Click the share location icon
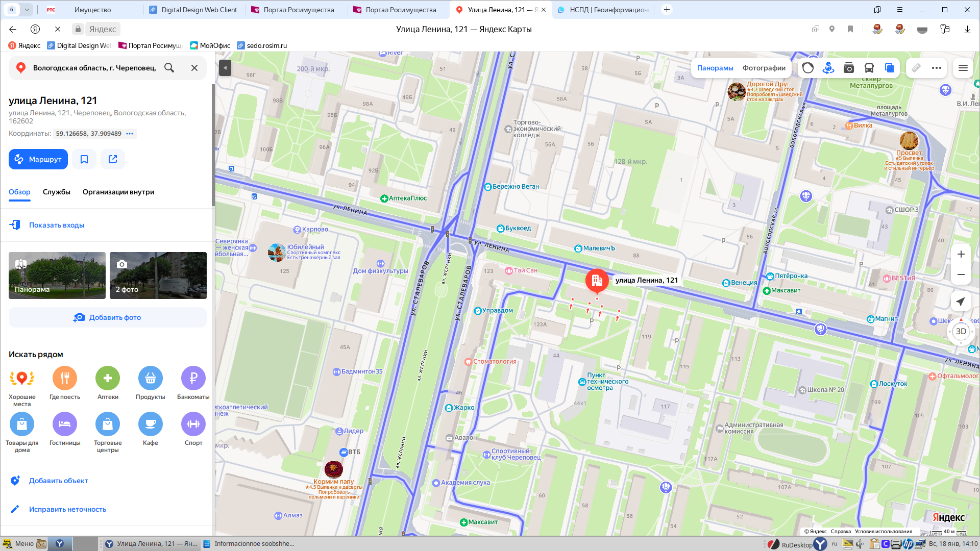Image resolution: width=980 pixels, height=551 pixels. point(113,159)
